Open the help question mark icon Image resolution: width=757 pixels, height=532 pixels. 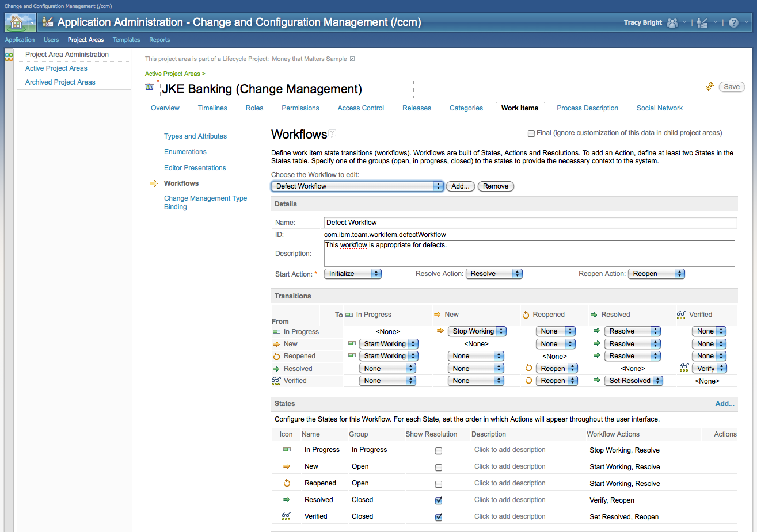733,23
